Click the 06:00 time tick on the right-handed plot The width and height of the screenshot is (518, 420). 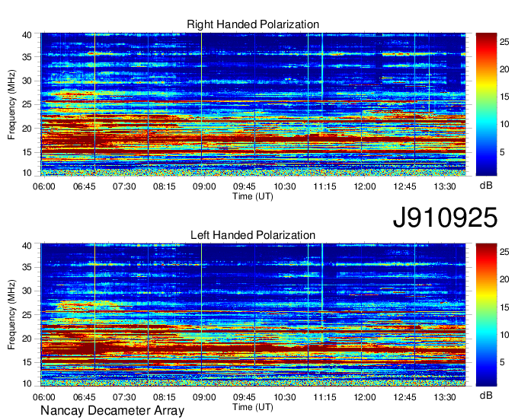(x=44, y=186)
